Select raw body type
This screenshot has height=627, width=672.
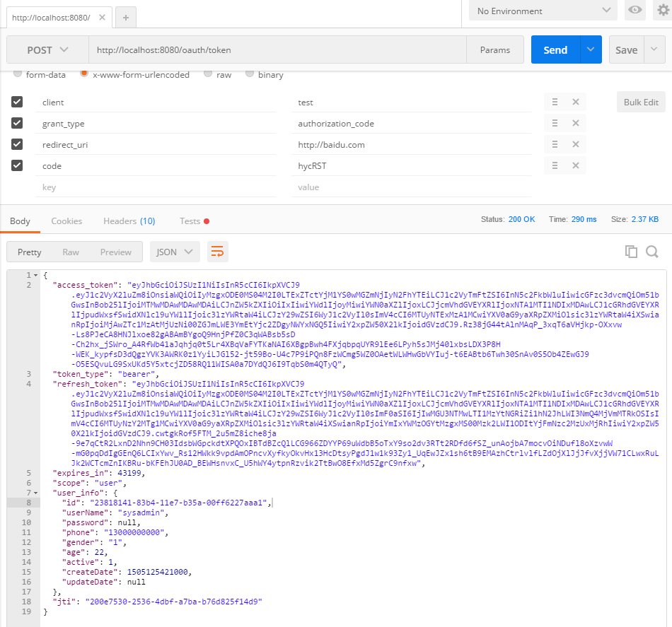point(208,74)
